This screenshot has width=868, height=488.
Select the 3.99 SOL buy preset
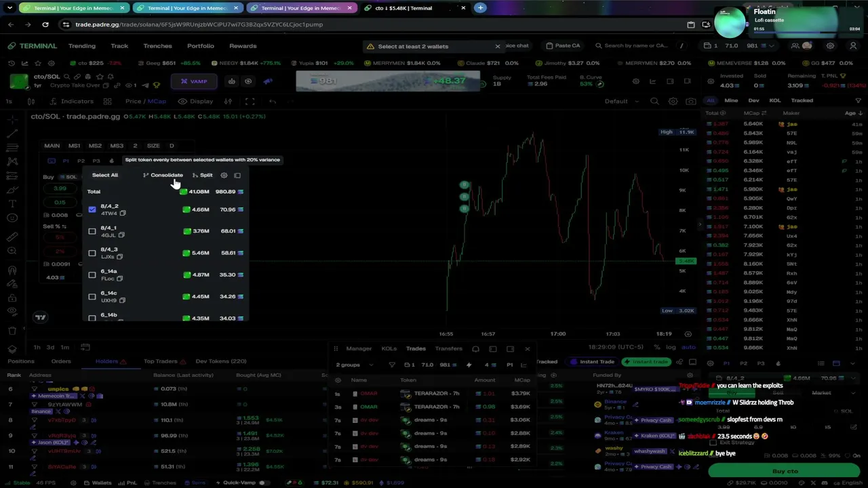[x=60, y=188]
